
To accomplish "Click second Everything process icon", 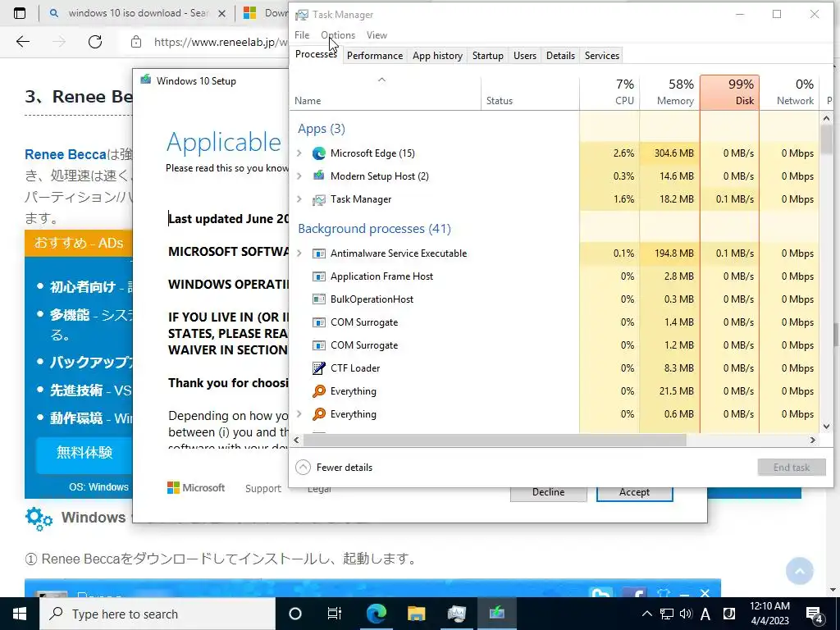I will (x=319, y=414).
